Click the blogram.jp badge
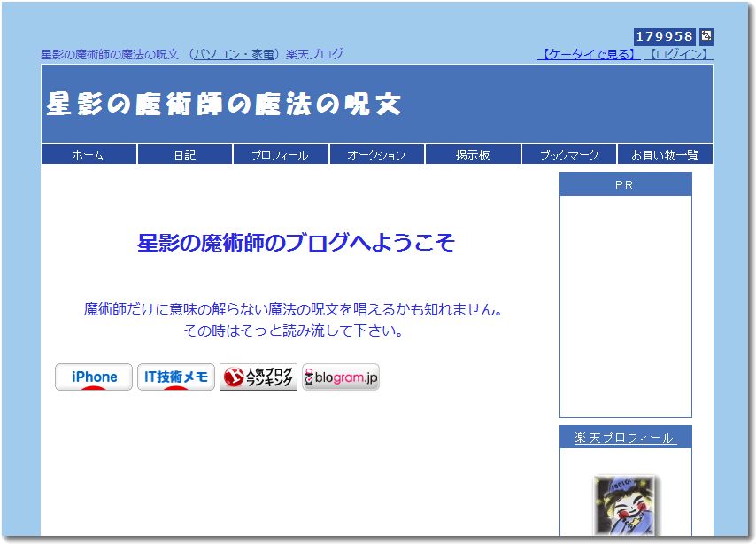The width and height of the screenshot is (756, 544). [340, 377]
